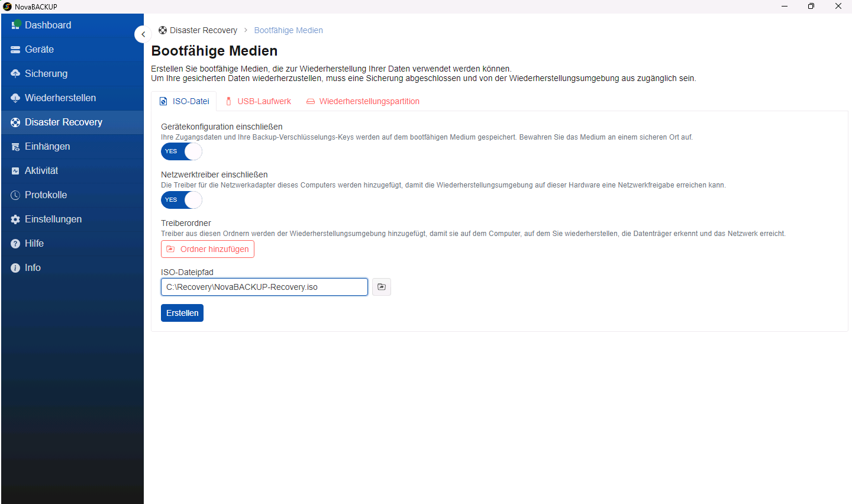
Task: Toggle Gerätekonfiguration einschließen switch
Action: coord(182,151)
